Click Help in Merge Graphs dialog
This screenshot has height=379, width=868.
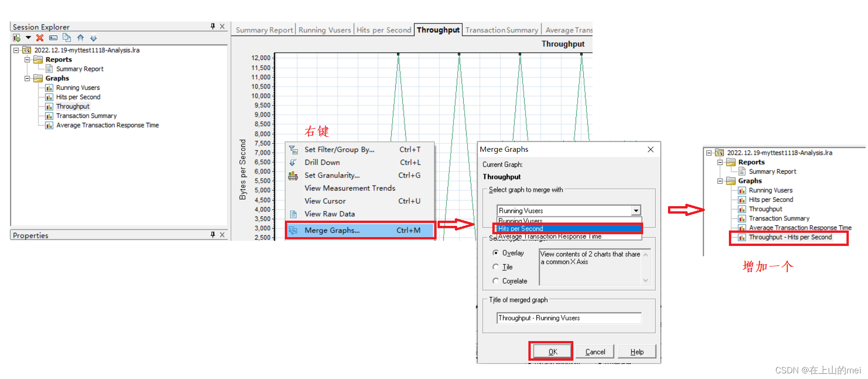(x=637, y=352)
